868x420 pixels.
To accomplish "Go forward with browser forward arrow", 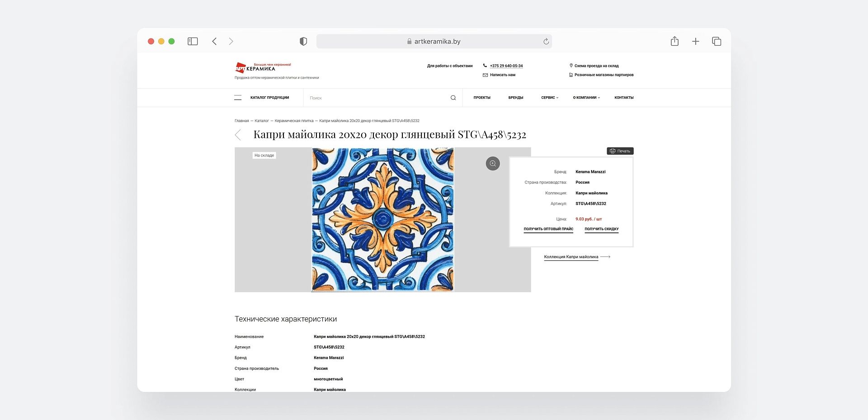I will pyautogui.click(x=231, y=41).
